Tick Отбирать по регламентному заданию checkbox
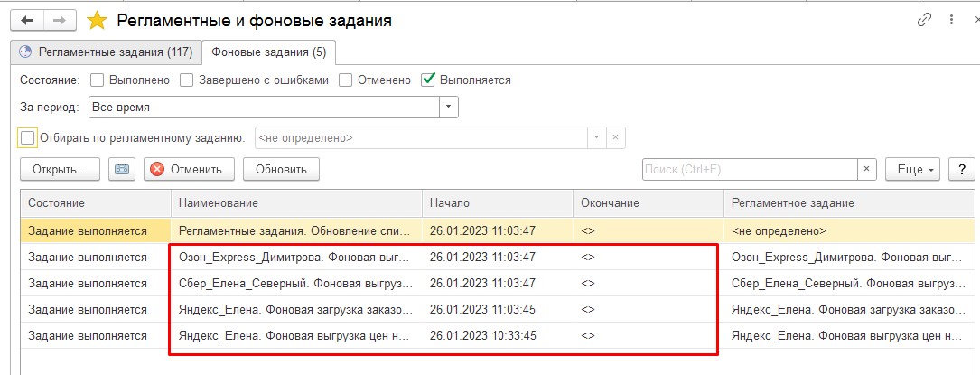This screenshot has width=980, height=375. [x=27, y=137]
